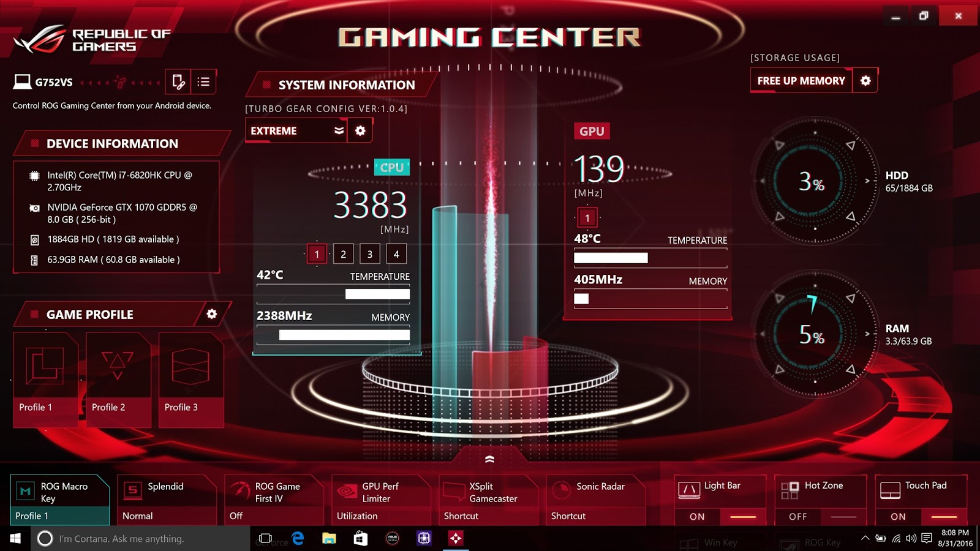Select the Profile 2 game profile tile

click(118, 380)
